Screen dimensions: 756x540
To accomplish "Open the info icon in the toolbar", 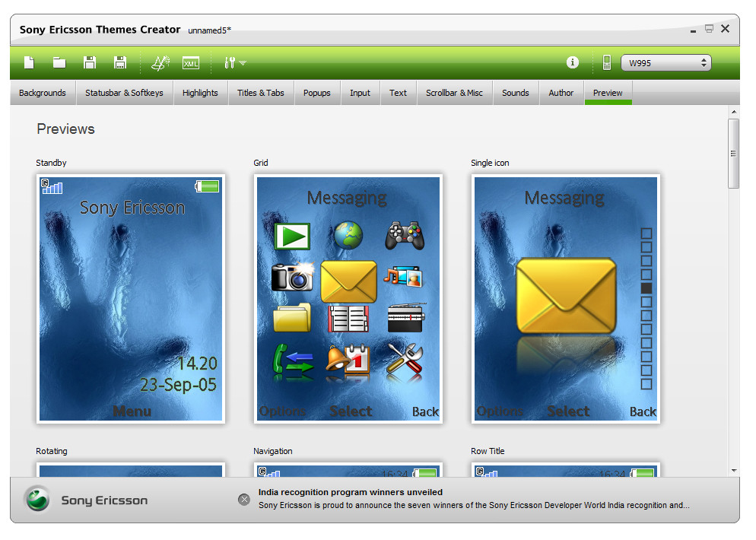I will pos(573,62).
